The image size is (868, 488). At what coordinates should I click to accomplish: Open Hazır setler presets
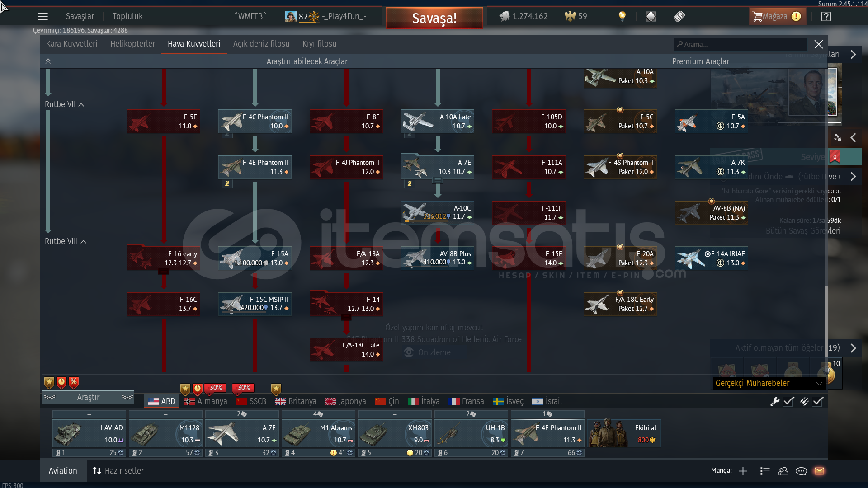118,471
